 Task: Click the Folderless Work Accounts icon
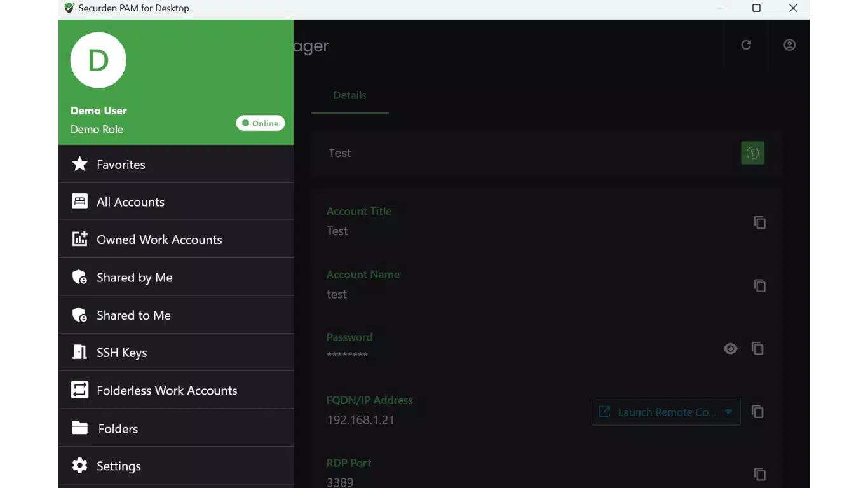coord(79,390)
